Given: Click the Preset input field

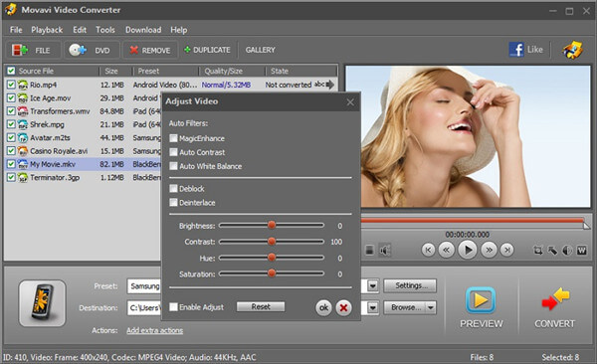Looking at the screenshot, I should pyautogui.click(x=144, y=286).
